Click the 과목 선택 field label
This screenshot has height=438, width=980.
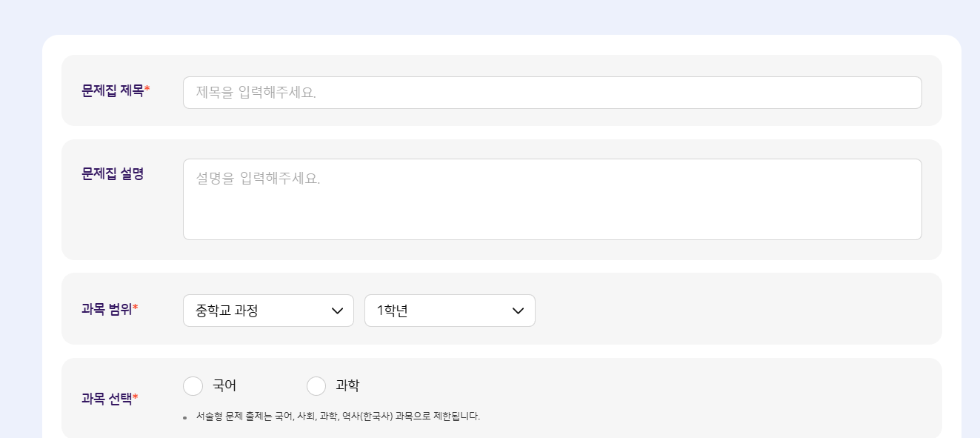click(107, 399)
